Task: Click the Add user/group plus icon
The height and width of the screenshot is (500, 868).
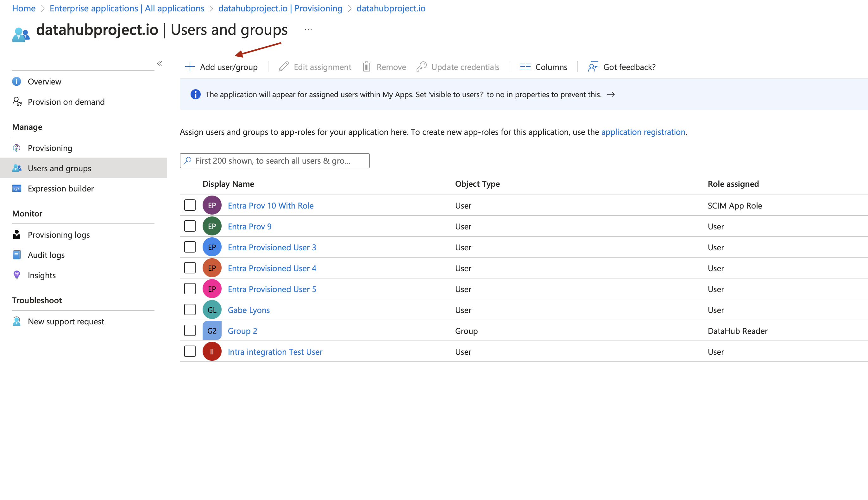Action: tap(190, 67)
